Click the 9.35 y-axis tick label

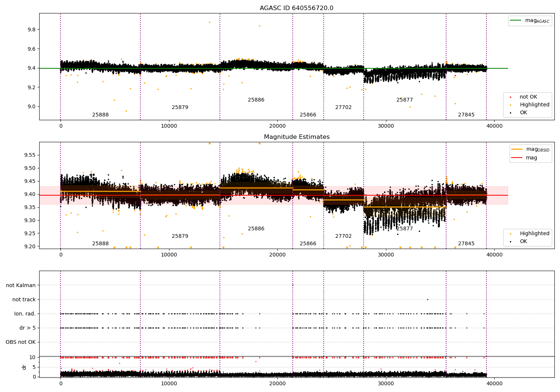[x=30, y=207]
